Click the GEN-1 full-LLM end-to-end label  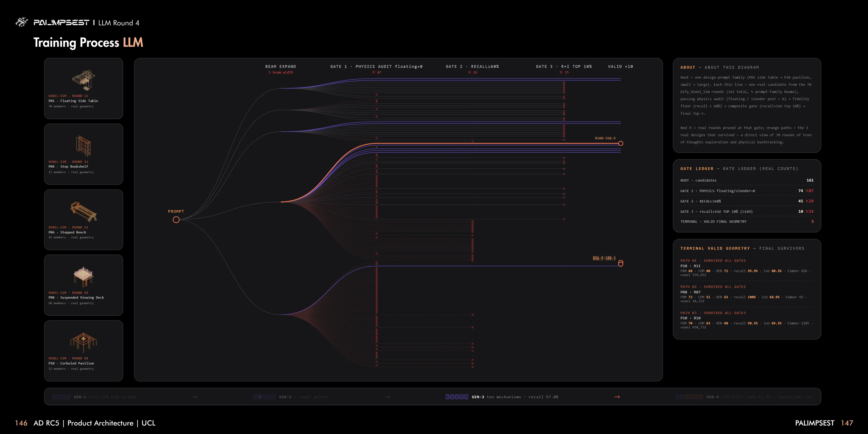[x=105, y=397]
